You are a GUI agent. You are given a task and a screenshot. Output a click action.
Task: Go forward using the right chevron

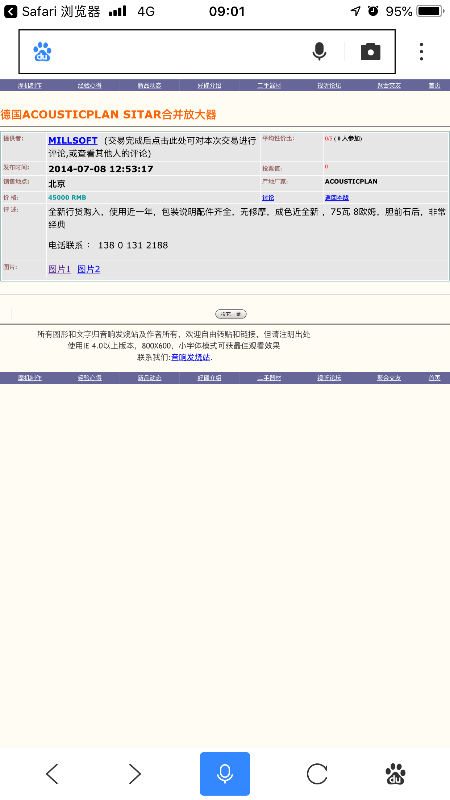134,774
